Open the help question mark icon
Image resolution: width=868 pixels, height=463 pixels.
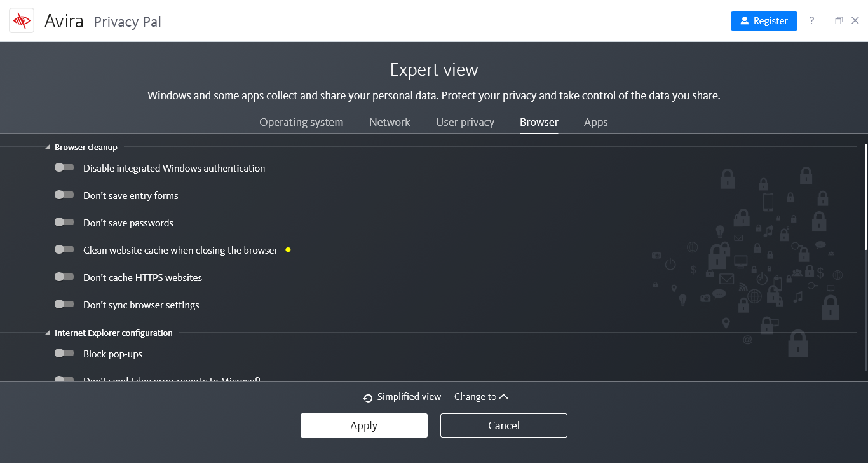(x=811, y=21)
